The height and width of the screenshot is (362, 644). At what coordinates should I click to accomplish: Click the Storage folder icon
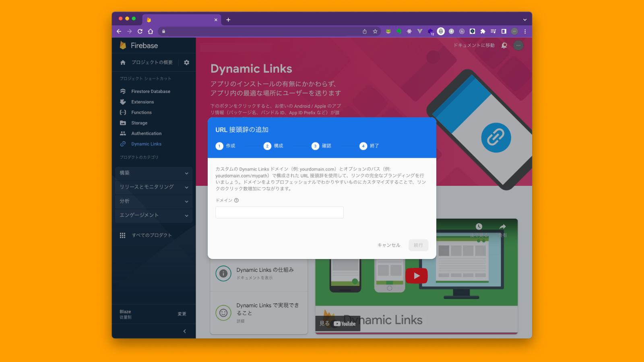(123, 123)
